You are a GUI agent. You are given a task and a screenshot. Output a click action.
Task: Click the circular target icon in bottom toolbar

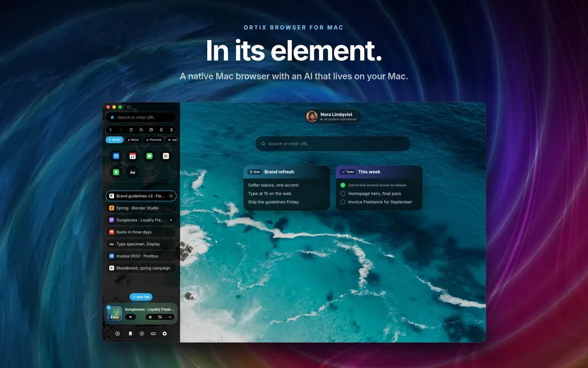point(142,333)
